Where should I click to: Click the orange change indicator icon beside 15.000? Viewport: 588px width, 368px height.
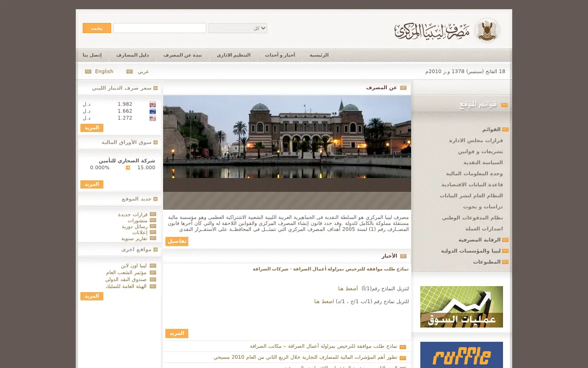(x=128, y=167)
